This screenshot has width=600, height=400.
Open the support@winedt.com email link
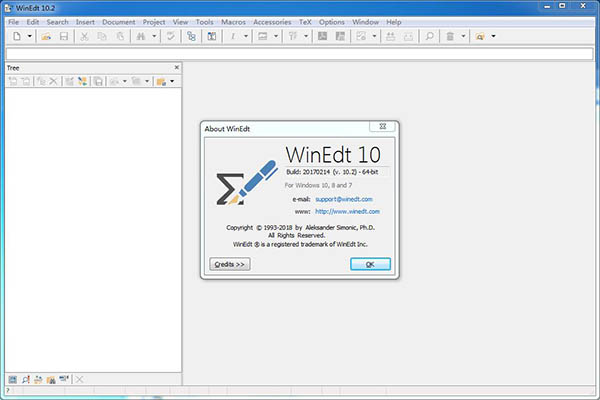pos(344,199)
